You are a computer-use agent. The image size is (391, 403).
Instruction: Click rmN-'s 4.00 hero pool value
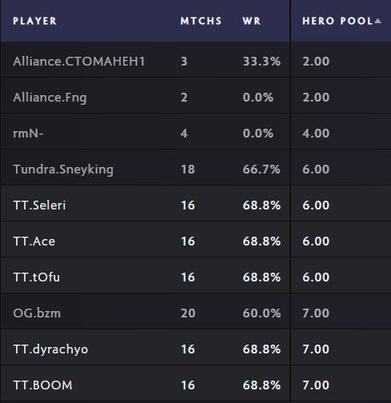point(316,133)
